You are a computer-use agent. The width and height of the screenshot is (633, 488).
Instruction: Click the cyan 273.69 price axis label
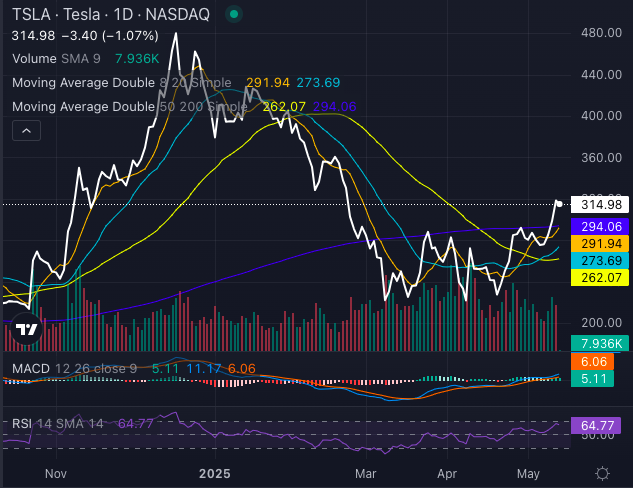coord(600,260)
